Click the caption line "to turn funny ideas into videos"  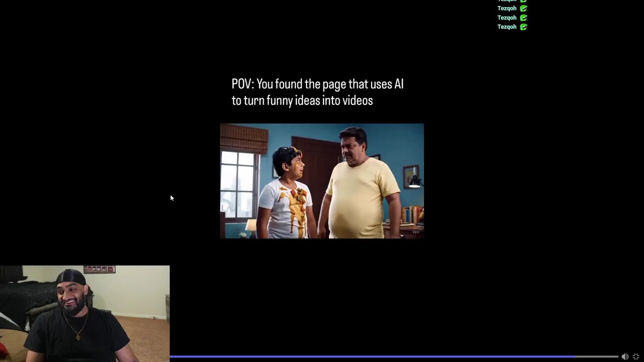(302, 101)
